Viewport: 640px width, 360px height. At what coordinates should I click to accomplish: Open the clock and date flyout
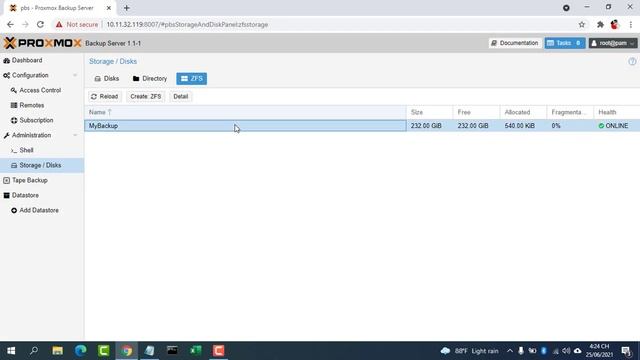(x=599, y=351)
